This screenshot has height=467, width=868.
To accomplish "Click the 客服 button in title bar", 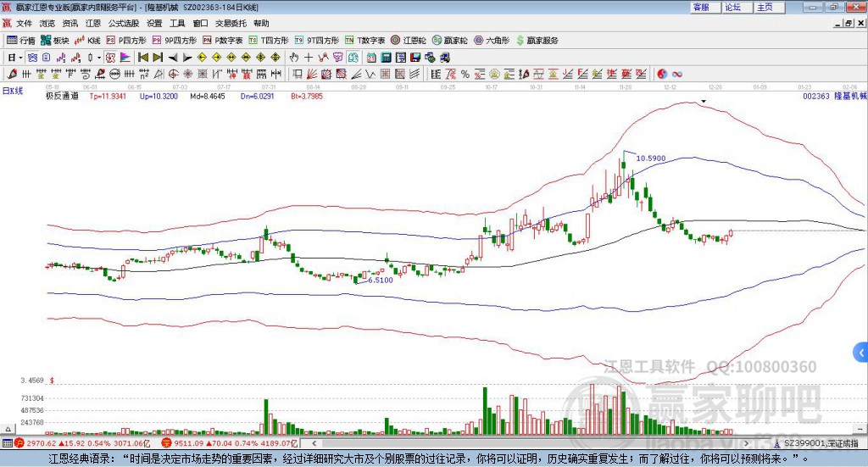I will (x=705, y=7).
